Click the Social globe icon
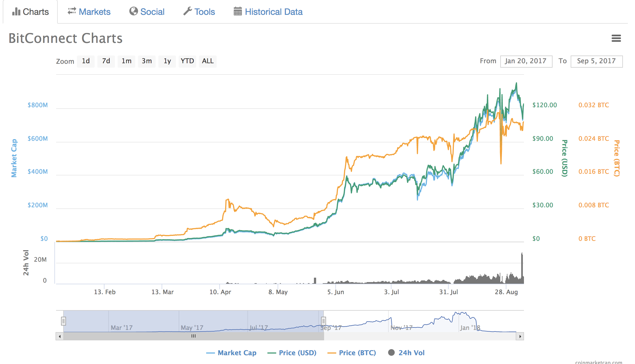The width and height of the screenshot is (635, 364). (x=134, y=11)
